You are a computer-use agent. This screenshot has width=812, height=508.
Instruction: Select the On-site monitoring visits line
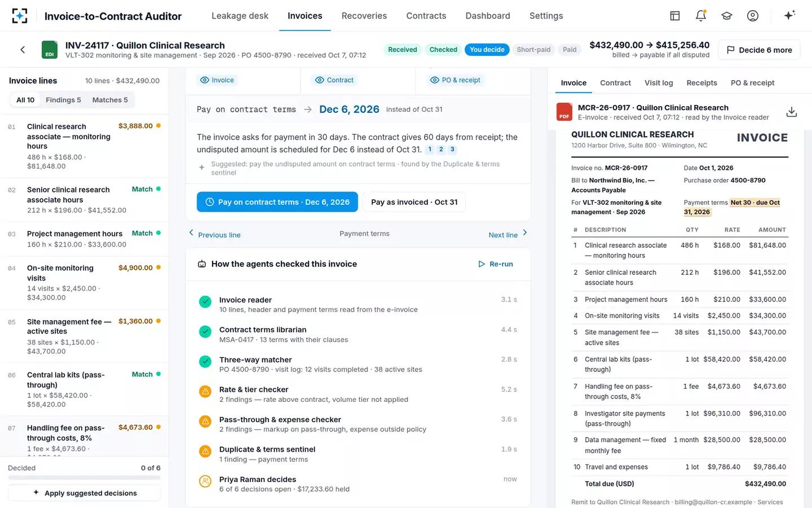[85, 282]
